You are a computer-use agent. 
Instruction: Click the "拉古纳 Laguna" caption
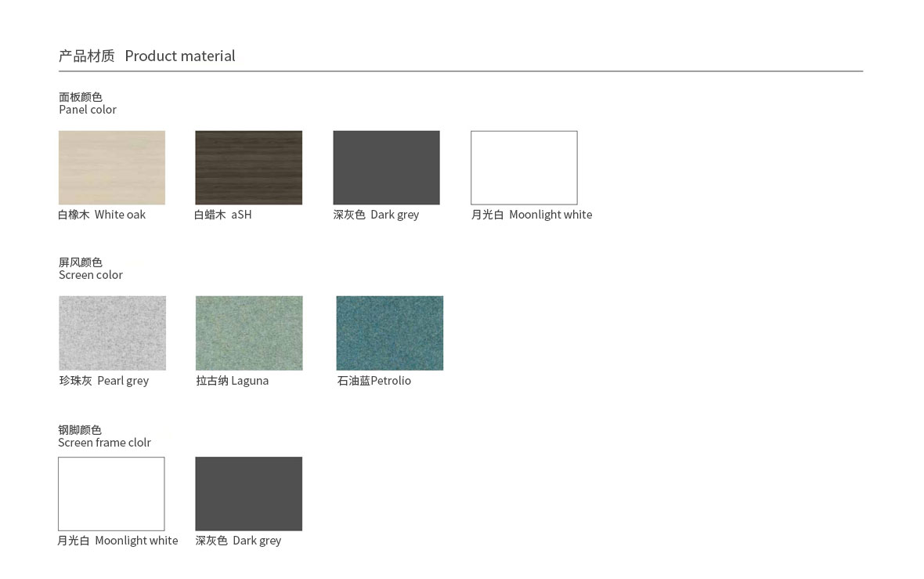click(x=233, y=381)
